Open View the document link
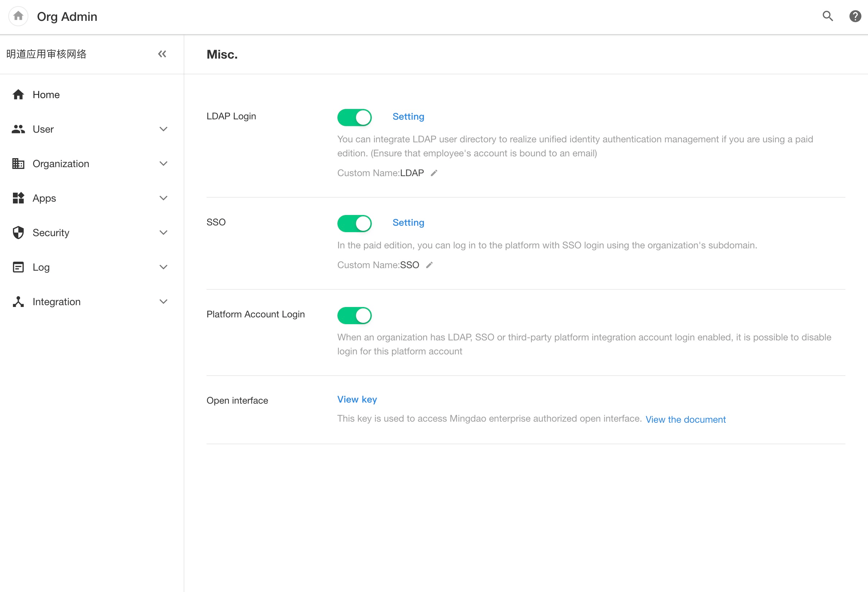 click(685, 419)
